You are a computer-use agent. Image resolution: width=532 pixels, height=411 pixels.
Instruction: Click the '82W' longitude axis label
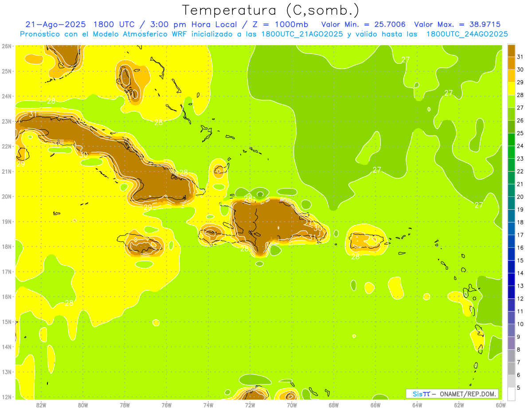click(41, 405)
